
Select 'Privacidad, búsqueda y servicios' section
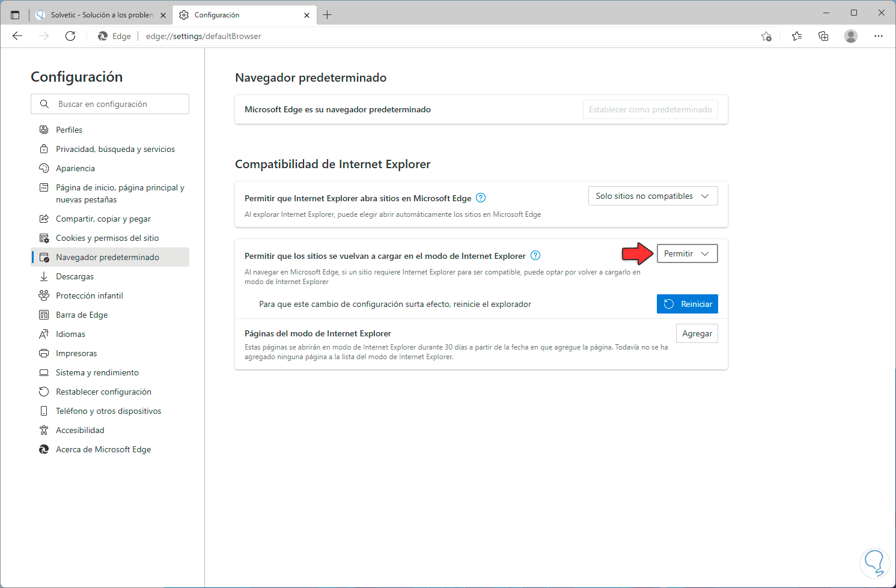(115, 149)
